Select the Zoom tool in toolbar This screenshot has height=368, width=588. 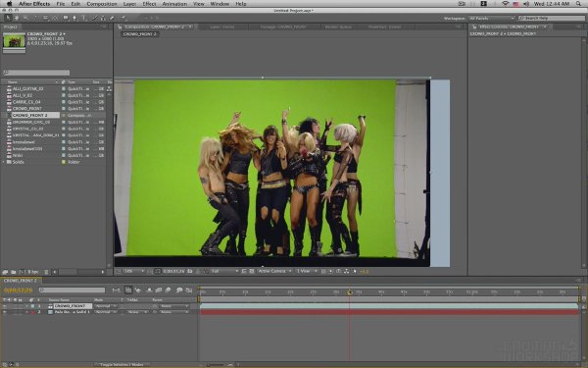(25, 18)
